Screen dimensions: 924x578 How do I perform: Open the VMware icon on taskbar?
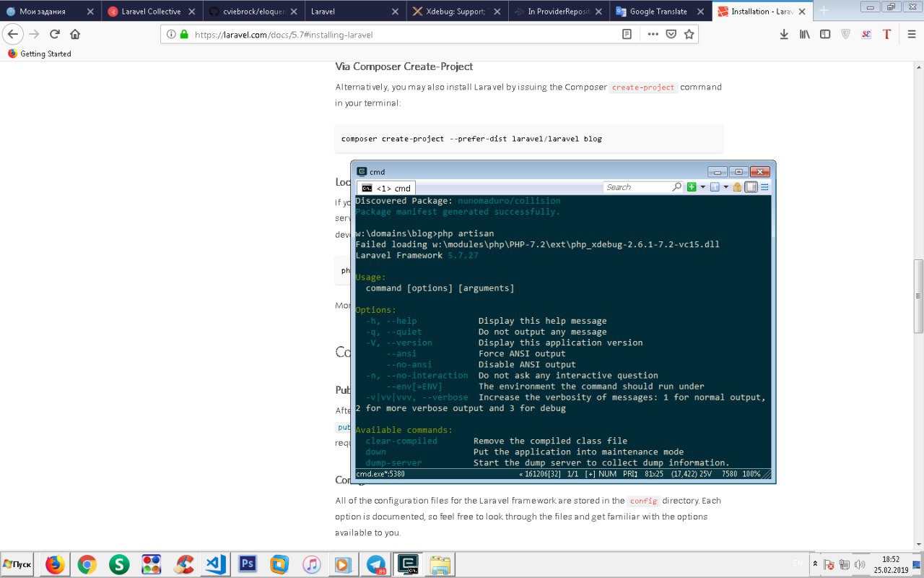tap(280, 564)
